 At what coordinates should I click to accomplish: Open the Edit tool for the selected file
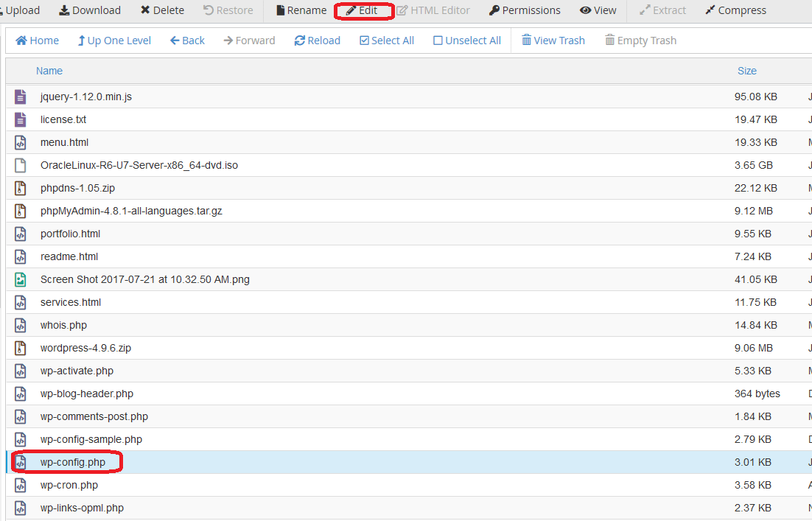click(x=363, y=10)
